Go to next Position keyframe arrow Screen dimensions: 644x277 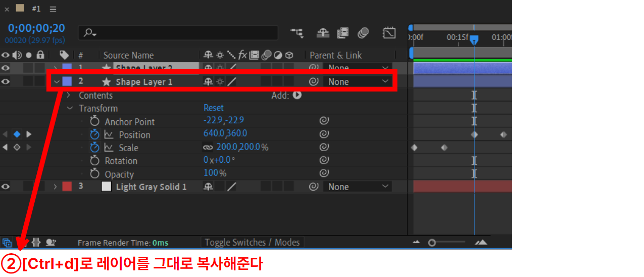click(x=29, y=134)
